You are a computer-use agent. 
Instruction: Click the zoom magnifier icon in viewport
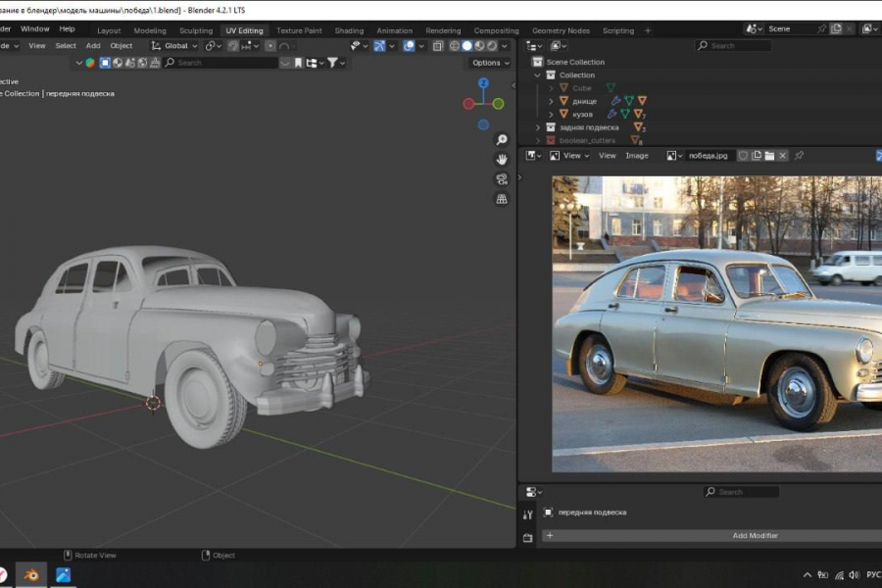point(502,140)
